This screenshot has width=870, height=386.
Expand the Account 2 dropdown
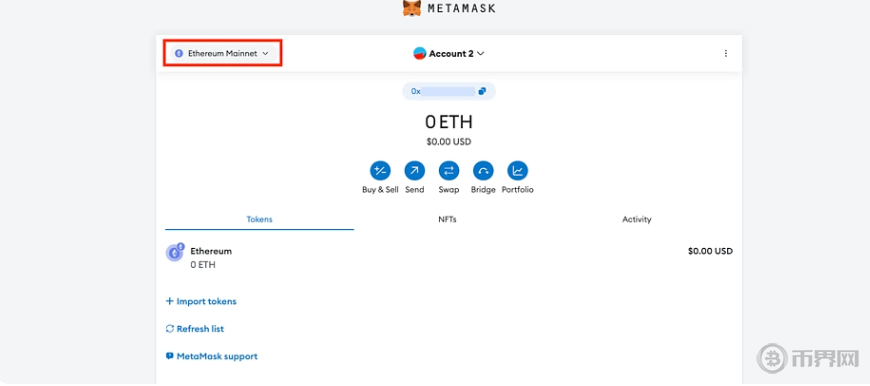pyautogui.click(x=449, y=53)
